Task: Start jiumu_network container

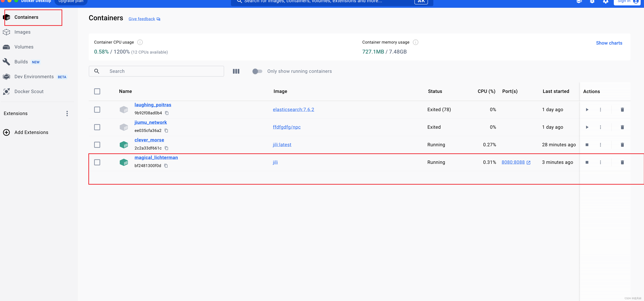Action: click(587, 127)
